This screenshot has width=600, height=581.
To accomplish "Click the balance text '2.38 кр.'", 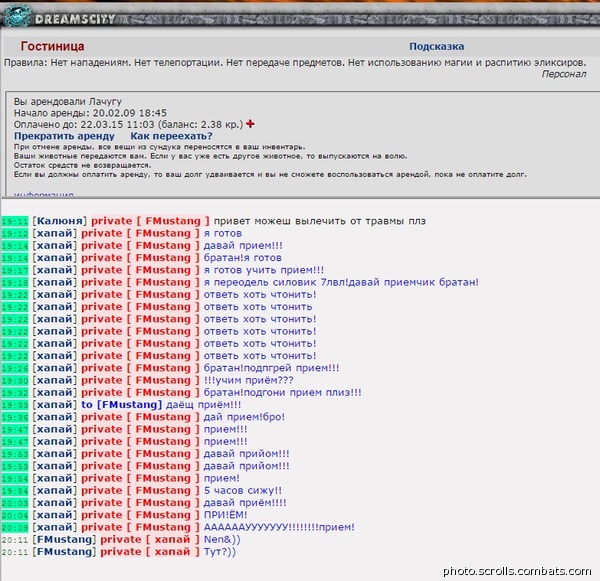I will [222, 125].
